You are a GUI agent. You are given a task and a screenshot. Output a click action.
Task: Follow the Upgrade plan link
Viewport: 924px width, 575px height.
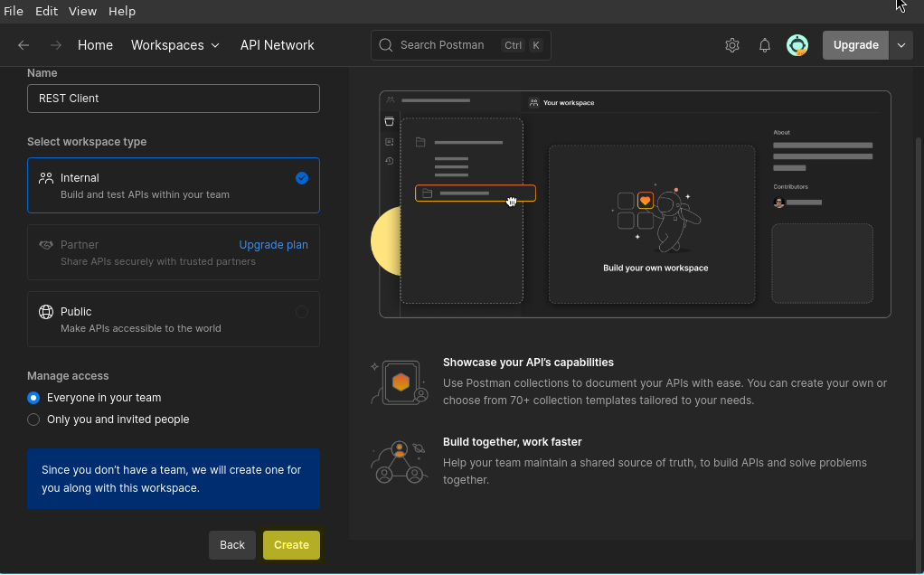[x=273, y=245]
